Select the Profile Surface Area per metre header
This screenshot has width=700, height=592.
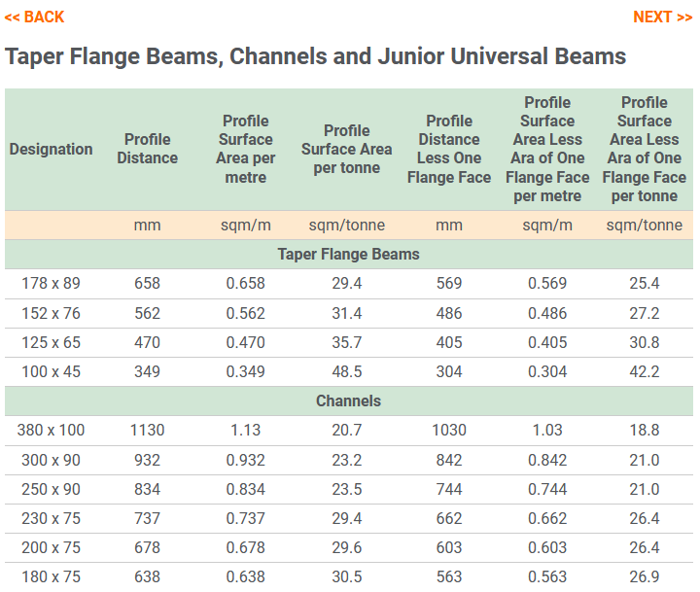(x=246, y=149)
